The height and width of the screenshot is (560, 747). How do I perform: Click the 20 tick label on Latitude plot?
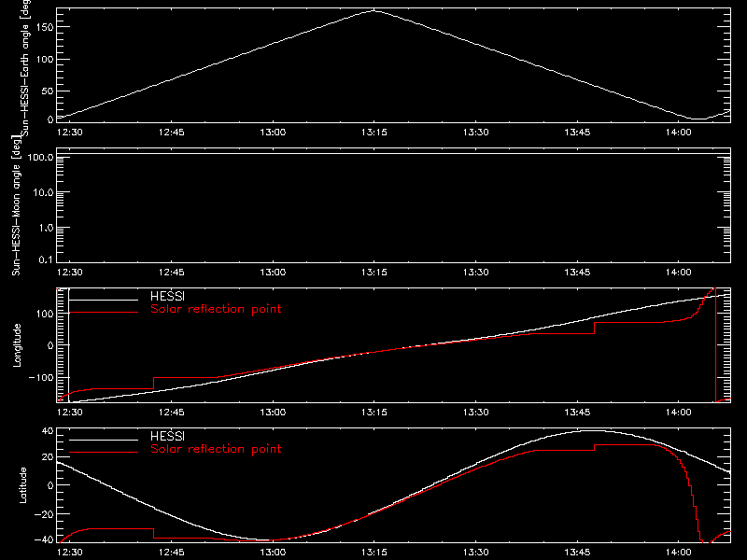coord(48,457)
